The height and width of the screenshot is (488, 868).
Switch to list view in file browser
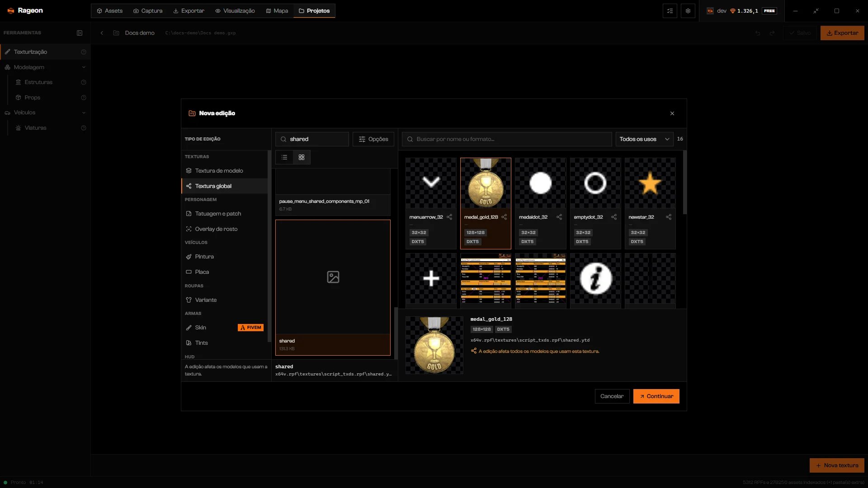(x=284, y=157)
